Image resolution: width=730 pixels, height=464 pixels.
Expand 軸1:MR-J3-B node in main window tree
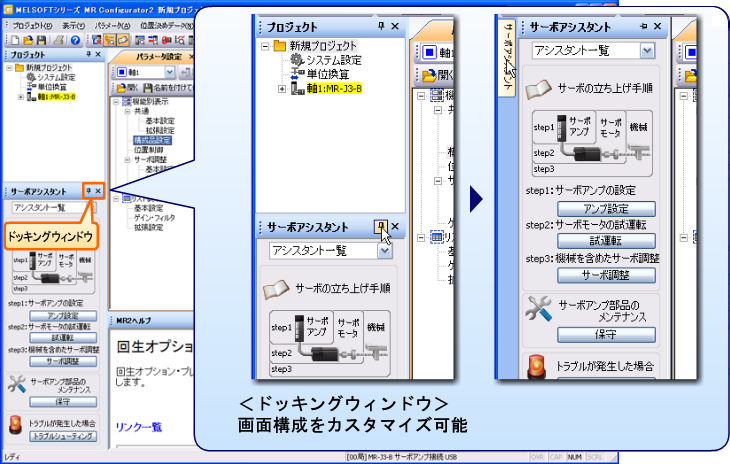[x=20, y=97]
